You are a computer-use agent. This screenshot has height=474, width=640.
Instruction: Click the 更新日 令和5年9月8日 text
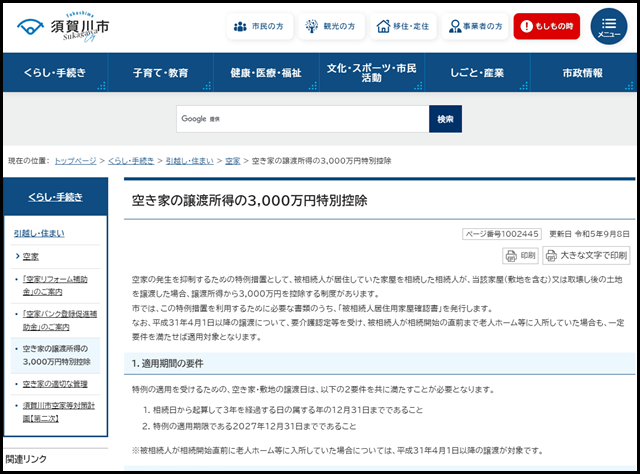point(589,234)
